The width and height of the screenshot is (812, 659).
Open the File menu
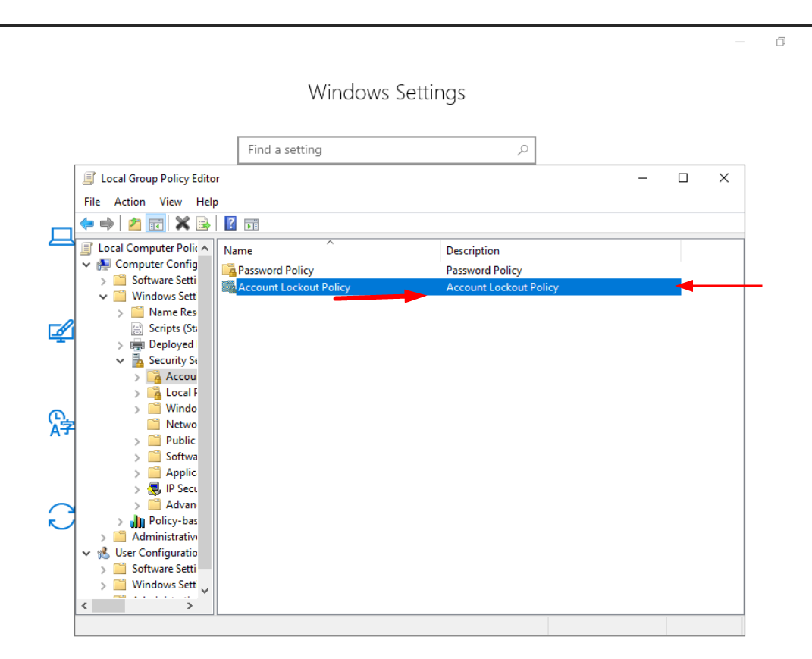[x=92, y=202]
